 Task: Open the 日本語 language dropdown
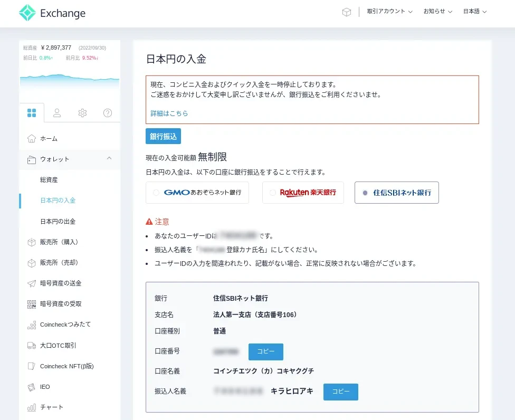[x=475, y=12]
